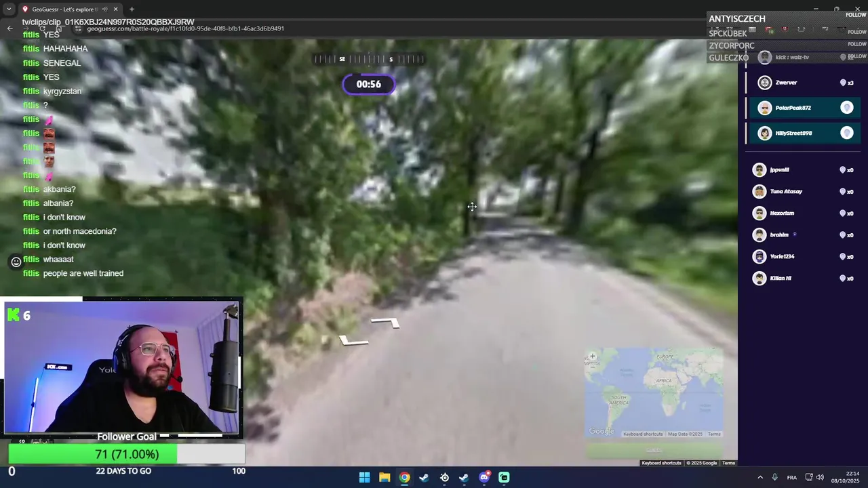Open a new browser tab
The width and height of the screenshot is (868, 488).
[132, 9]
